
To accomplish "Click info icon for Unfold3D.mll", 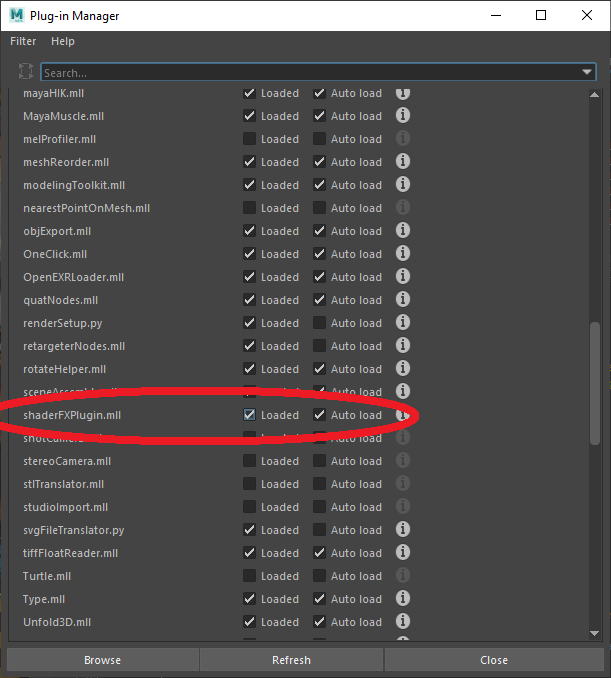I will point(403,622).
